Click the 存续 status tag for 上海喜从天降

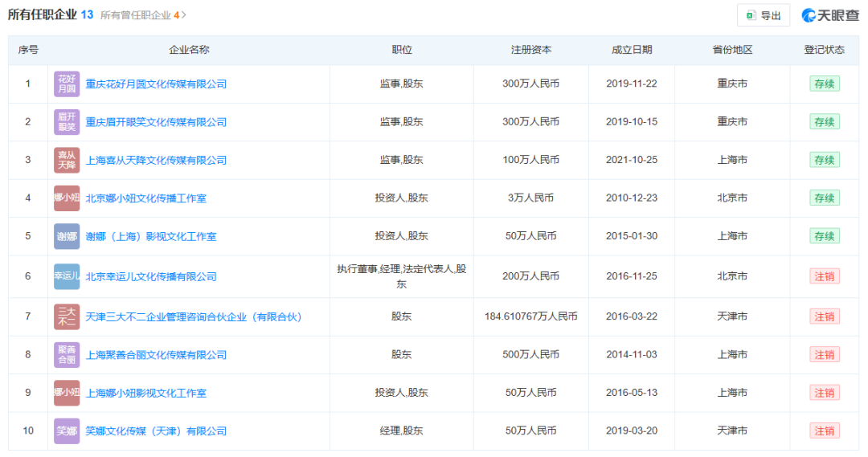point(825,161)
